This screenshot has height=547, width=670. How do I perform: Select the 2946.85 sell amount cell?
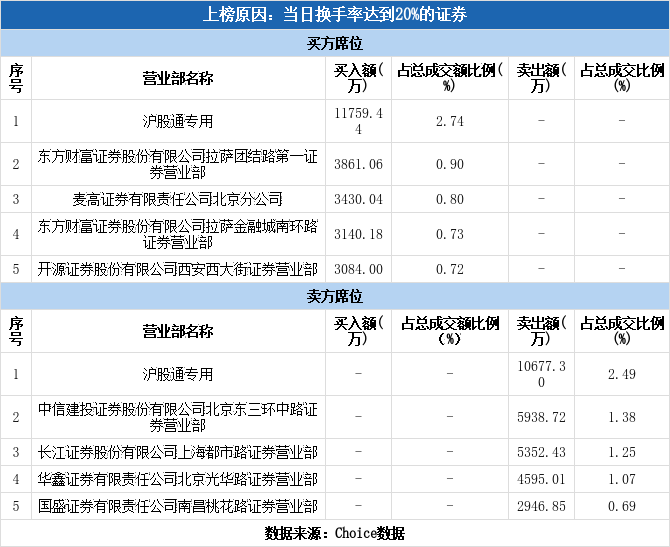click(x=541, y=506)
